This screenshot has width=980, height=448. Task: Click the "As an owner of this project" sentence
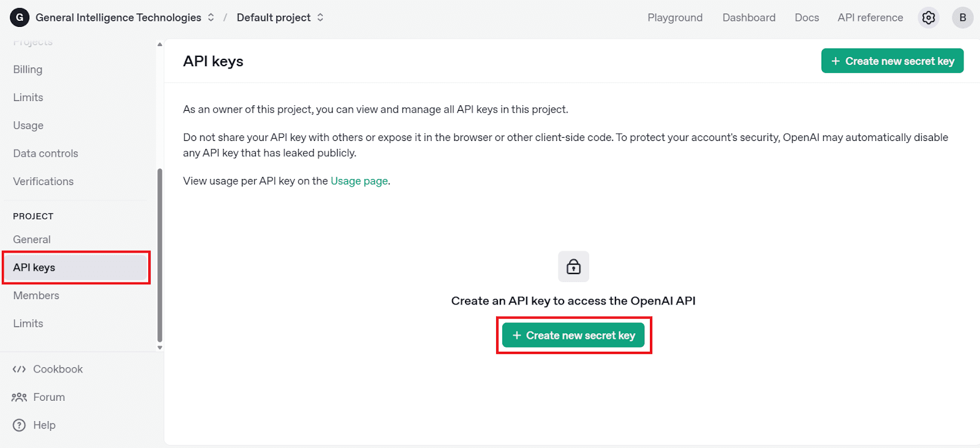pos(375,109)
